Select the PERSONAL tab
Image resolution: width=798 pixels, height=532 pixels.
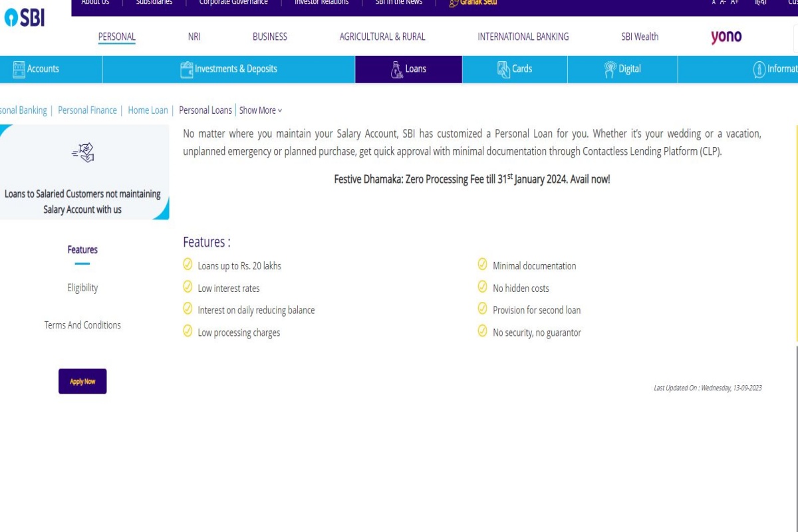[x=116, y=37]
